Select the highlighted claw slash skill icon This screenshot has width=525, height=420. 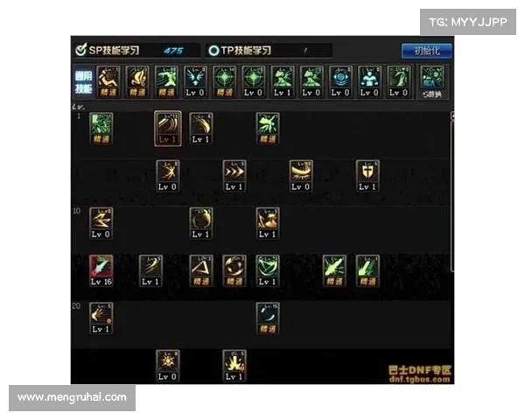tap(167, 129)
